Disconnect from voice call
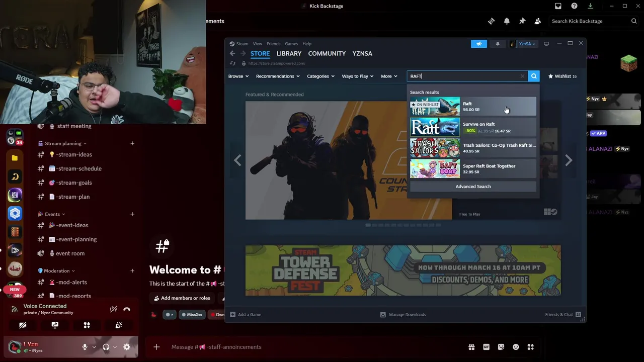 tap(127, 309)
